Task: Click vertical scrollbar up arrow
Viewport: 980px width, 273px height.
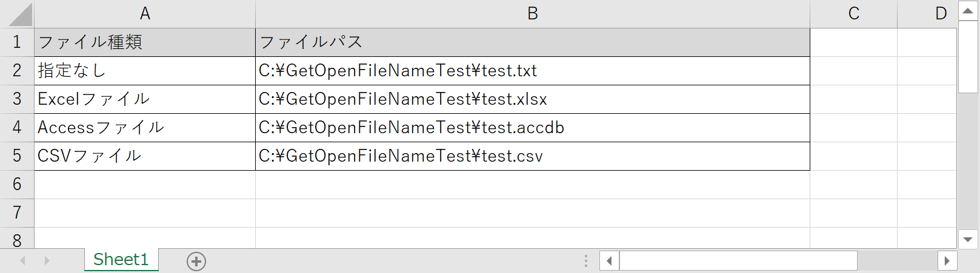Action: point(967,11)
